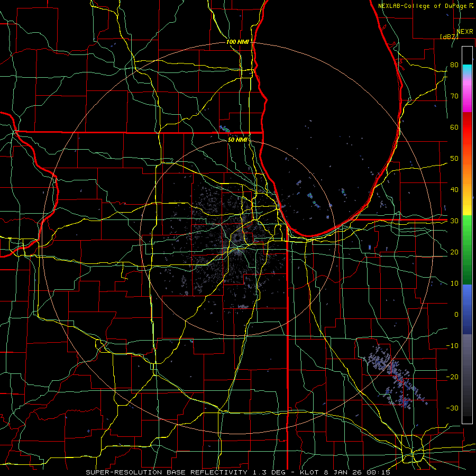Viewport: 476px width, 476px height.
Task: Click the 20 dBZ scale value
Action: 454,252
